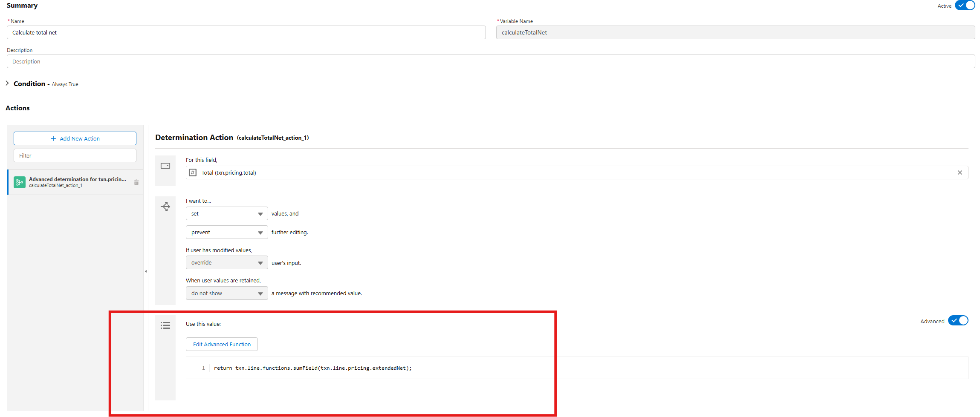Screen dimensions: 980x417
Task: Toggle the Advanced switch
Action: pos(958,321)
